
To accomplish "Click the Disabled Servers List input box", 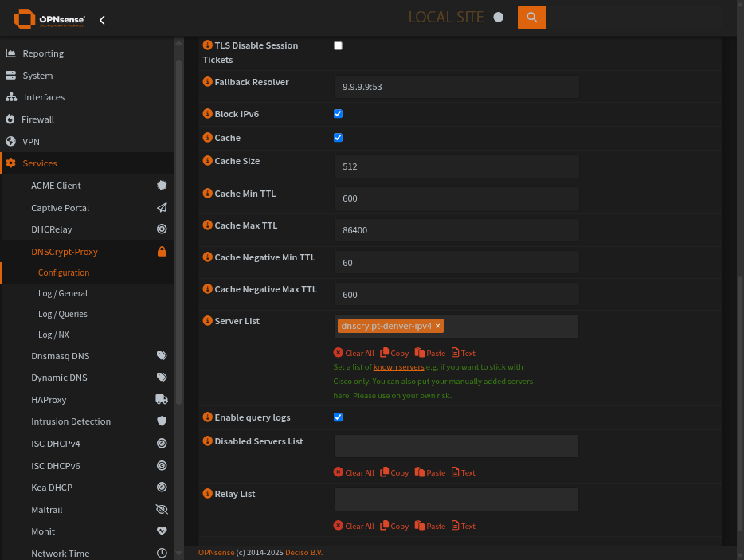I will click(456, 446).
